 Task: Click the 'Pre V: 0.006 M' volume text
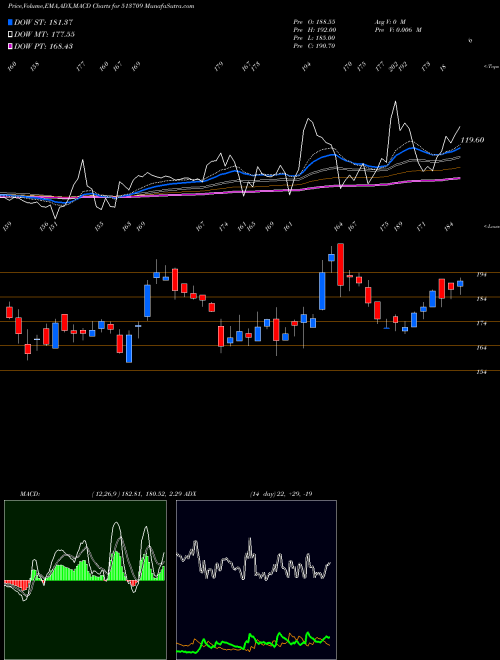click(398, 30)
